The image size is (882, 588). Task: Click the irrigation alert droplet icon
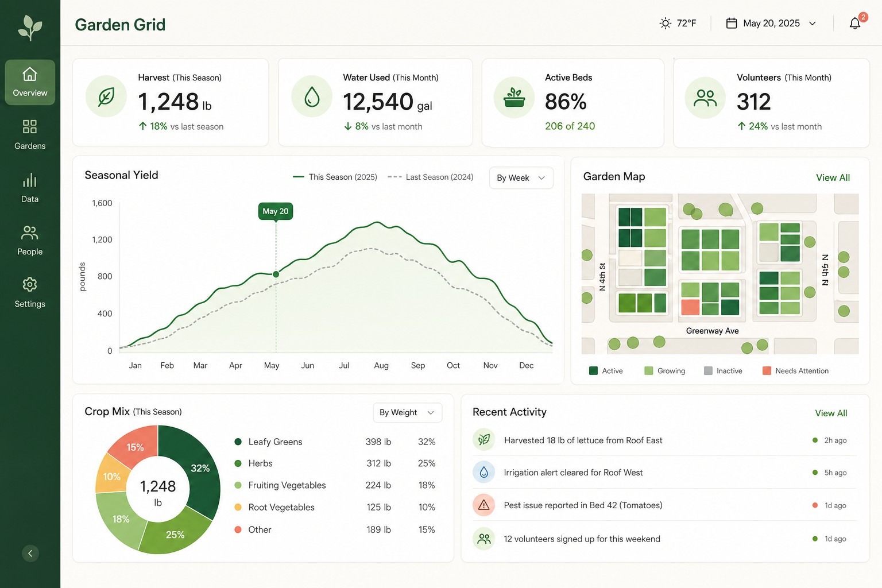pos(484,472)
